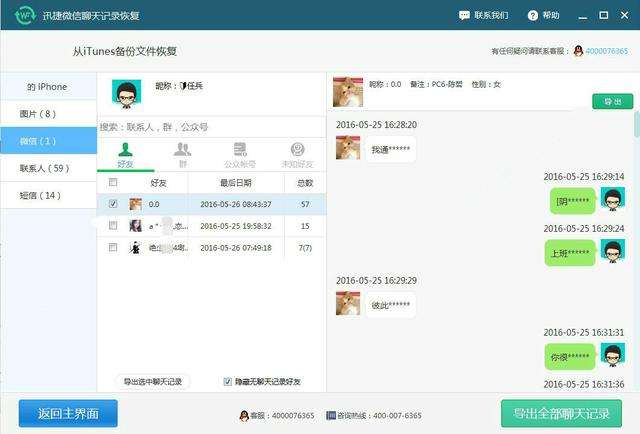Click sender avatar on 16:31:31 message
This screenshot has height=434, width=640.
613,355
